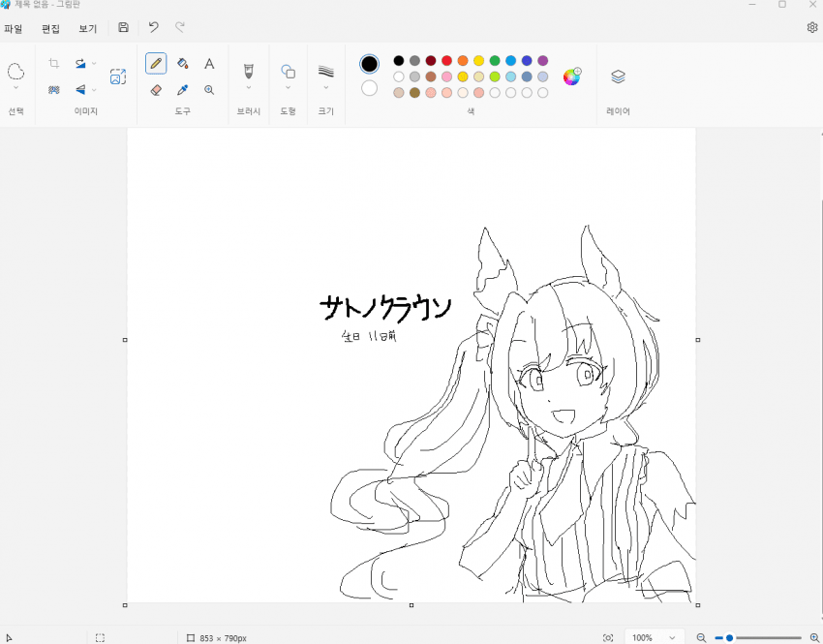Open the Edit colors wheel

click(x=571, y=77)
